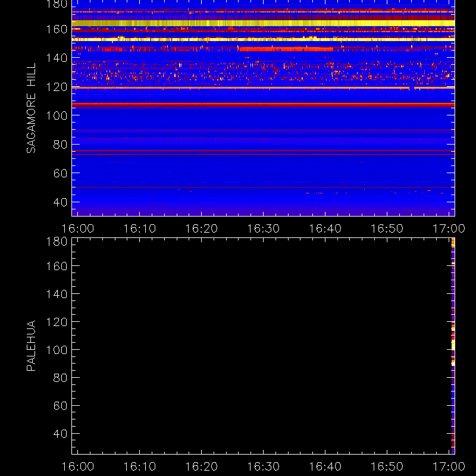The width and height of the screenshot is (476, 476).
Task: Click the 100 tick label on Palehua axis
Action: pos(57,350)
